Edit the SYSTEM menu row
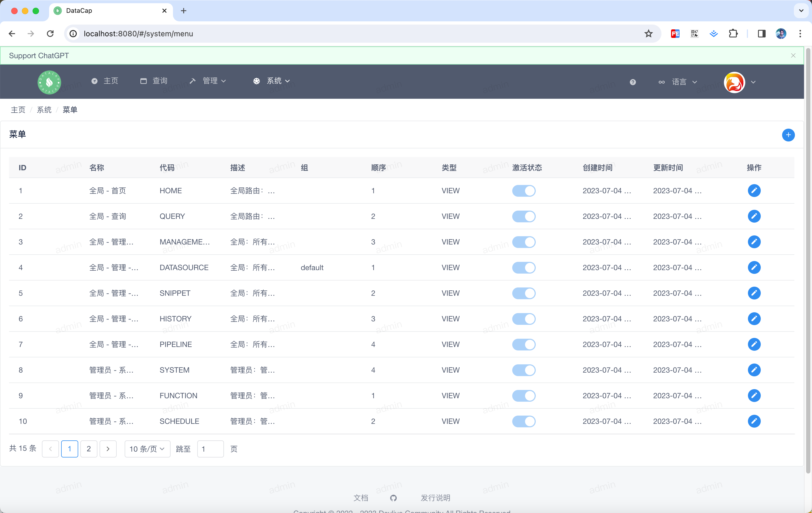This screenshot has height=513, width=812. tap(754, 370)
